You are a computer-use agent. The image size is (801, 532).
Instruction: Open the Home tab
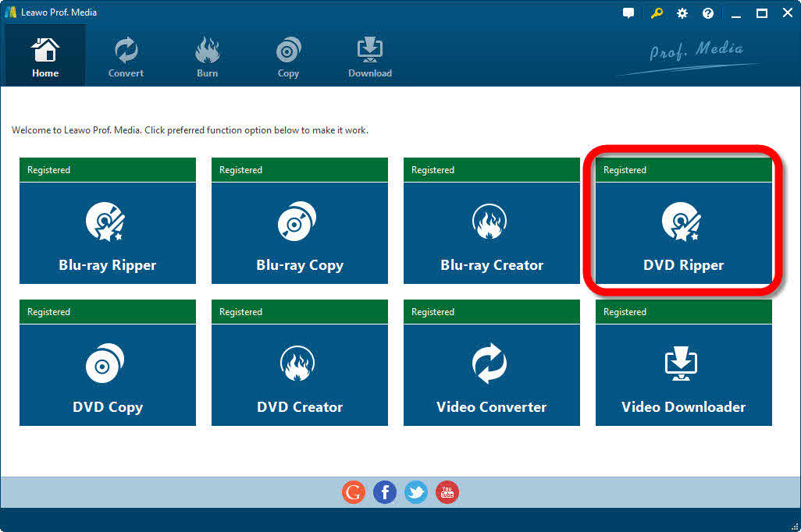[x=45, y=55]
